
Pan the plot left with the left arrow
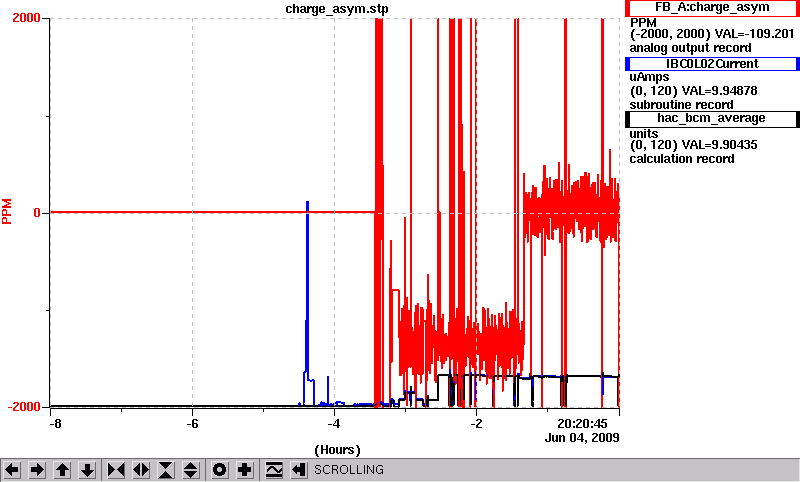[x=13, y=470]
